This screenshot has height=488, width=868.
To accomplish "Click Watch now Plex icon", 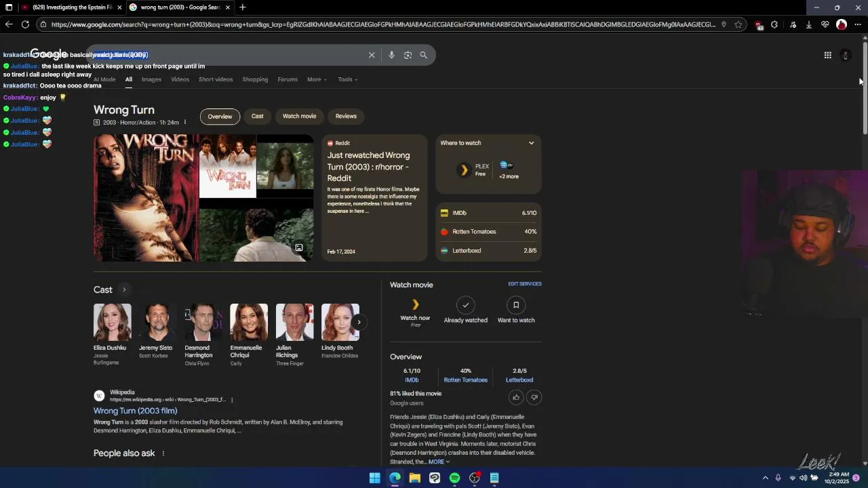I will tap(415, 305).
